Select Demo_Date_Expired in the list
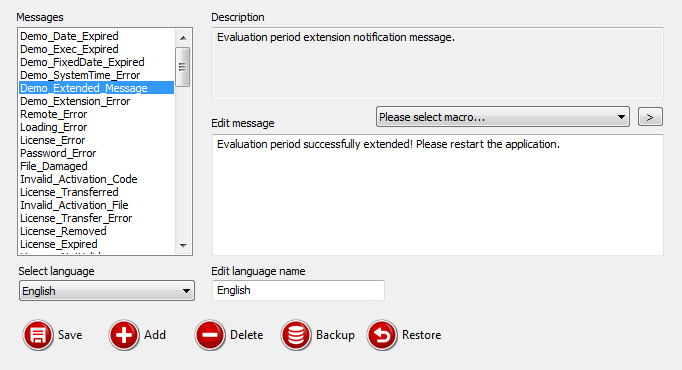The height and width of the screenshot is (370, 682). click(96, 36)
